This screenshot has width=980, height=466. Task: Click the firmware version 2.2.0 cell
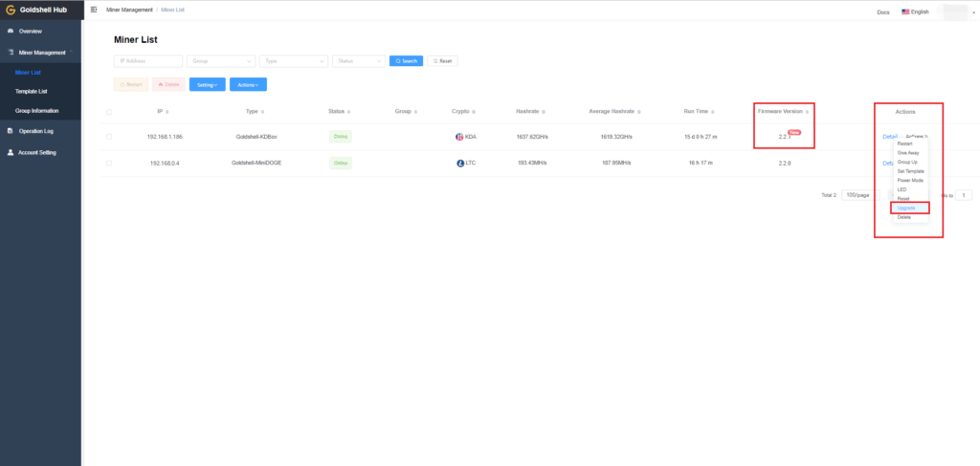click(785, 163)
